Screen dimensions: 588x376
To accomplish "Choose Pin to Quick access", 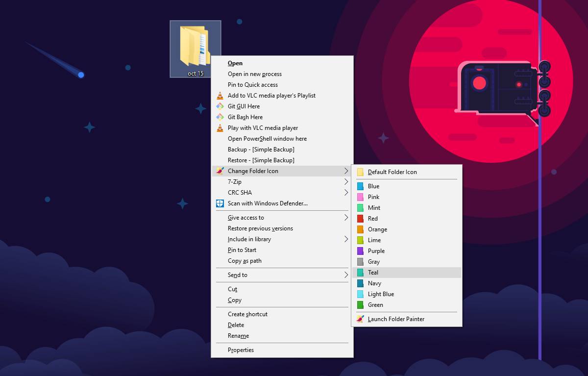I will pyautogui.click(x=252, y=84).
